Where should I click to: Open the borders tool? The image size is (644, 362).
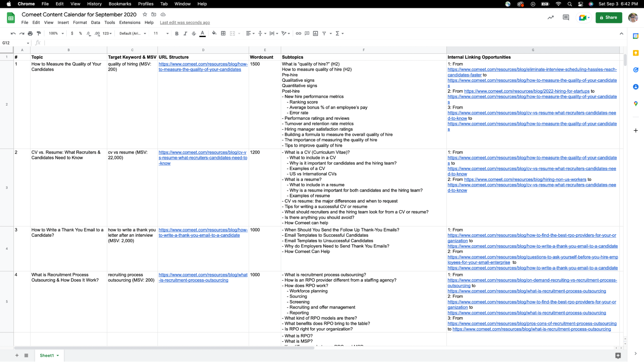coord(223,33)
